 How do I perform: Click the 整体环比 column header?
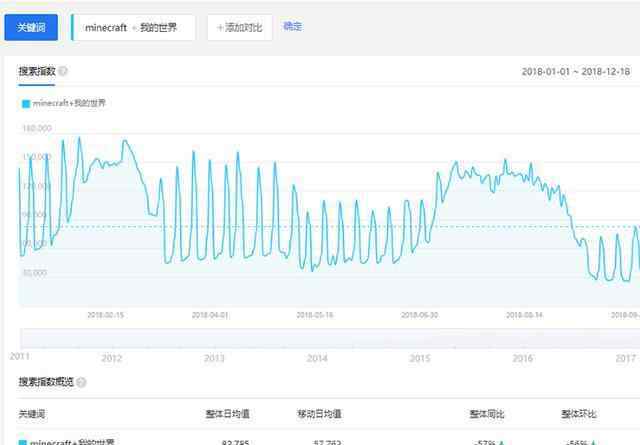tap(578, 414)
